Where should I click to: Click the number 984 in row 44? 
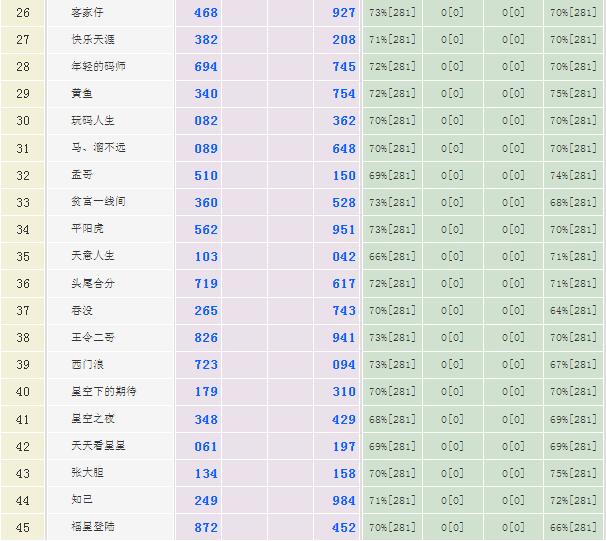343,500
